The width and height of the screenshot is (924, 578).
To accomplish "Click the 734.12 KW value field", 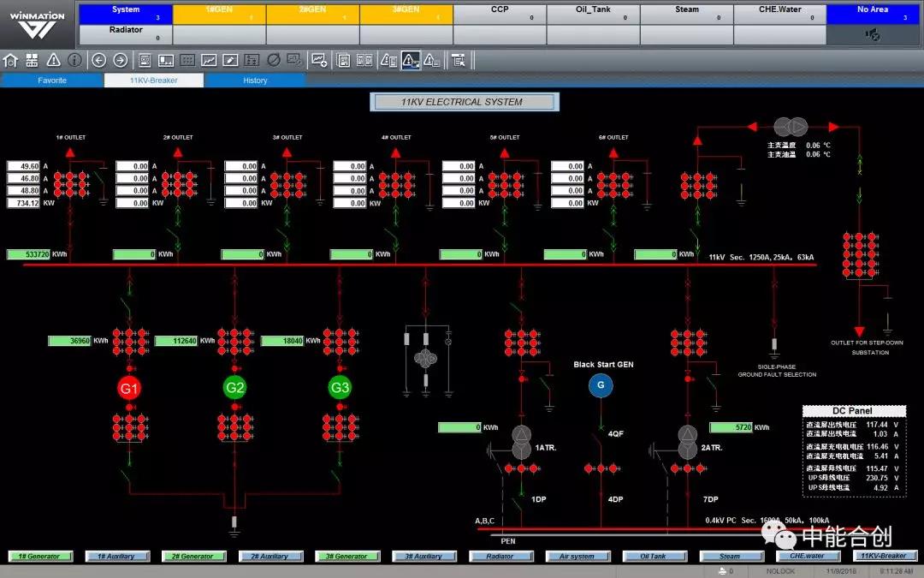I will 24,203.
